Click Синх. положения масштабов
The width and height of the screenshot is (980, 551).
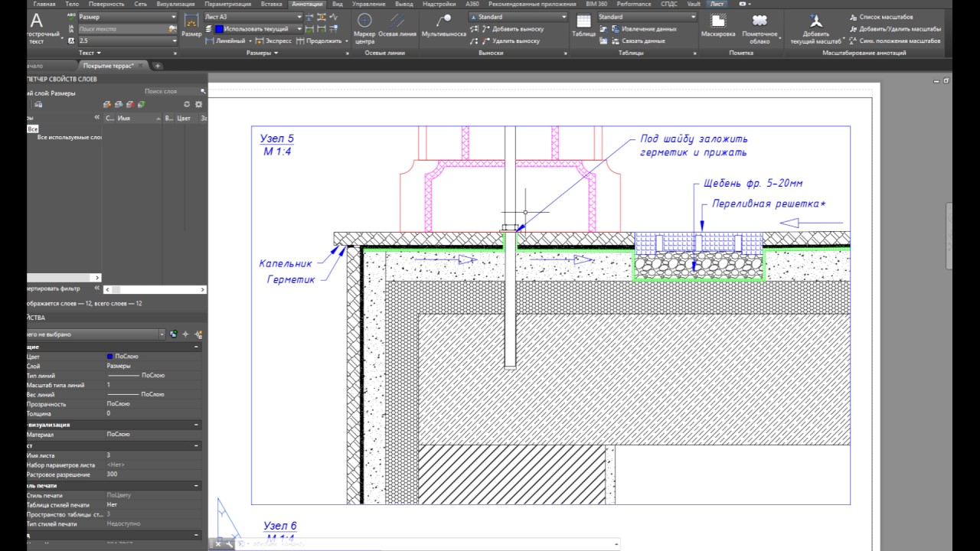tap(895, 41)
